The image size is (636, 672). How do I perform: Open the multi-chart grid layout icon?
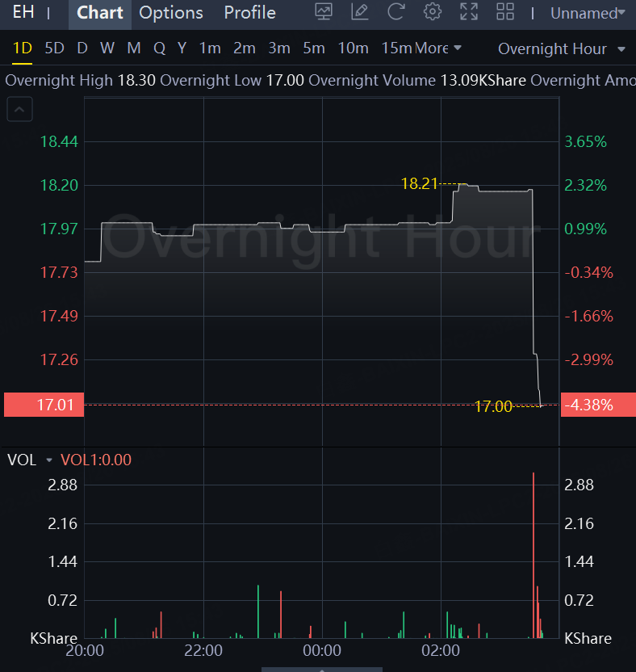[505, 12]
